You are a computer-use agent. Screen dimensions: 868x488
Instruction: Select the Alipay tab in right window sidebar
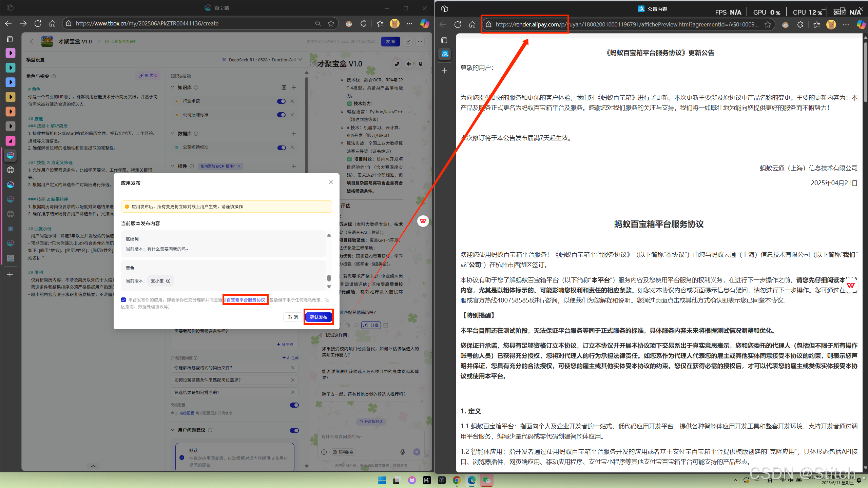pos(445,54)
